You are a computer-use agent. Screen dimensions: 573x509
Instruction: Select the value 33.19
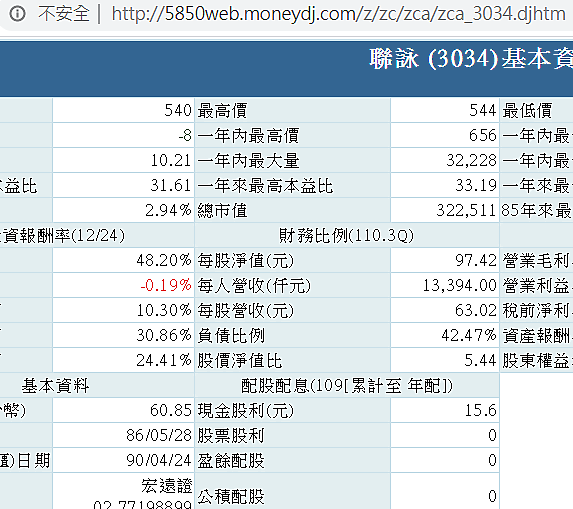(x=476, y=186)
